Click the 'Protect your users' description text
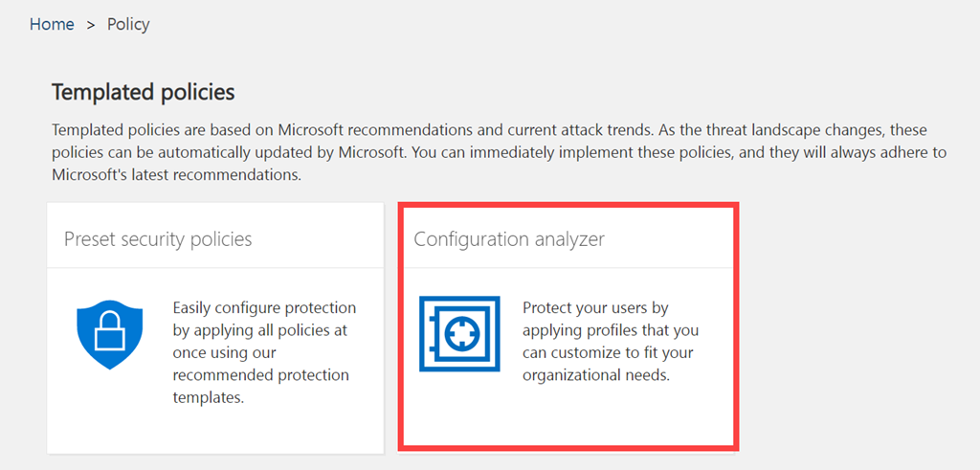Image resolution: width=980 pixels, height=470 pixels. [595, 308]
